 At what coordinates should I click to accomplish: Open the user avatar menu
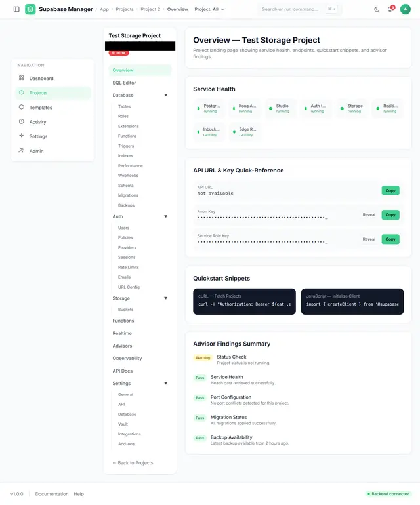(x=406, y=9)
